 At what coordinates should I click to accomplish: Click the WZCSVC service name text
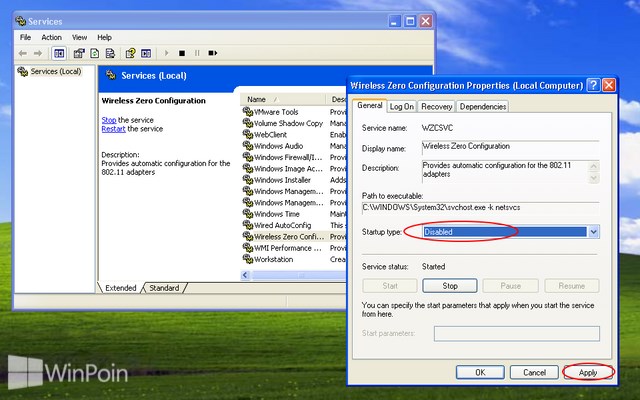coord(438,128)
